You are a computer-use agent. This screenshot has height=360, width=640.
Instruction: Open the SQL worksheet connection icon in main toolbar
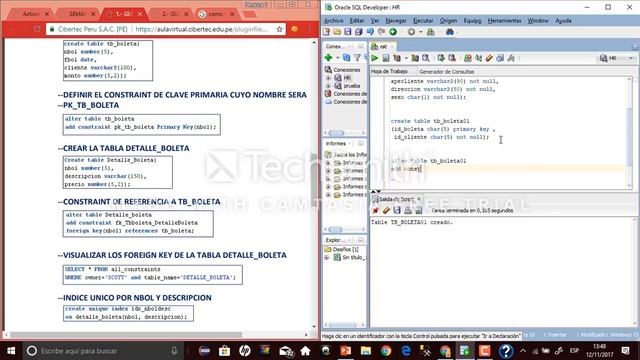pos(430,32)
